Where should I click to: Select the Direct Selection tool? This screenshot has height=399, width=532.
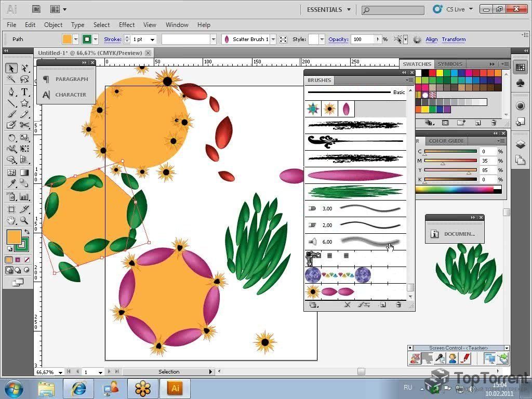pos(24,68)
